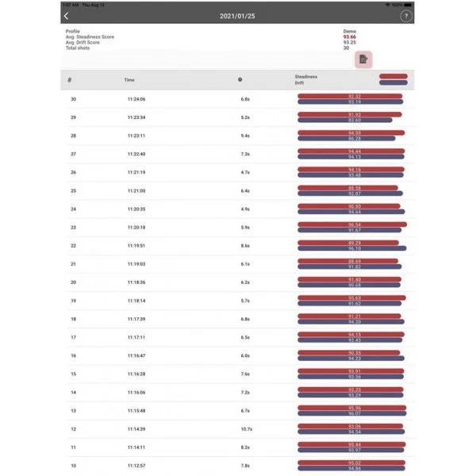Tap the Time column header

(129, 80)
